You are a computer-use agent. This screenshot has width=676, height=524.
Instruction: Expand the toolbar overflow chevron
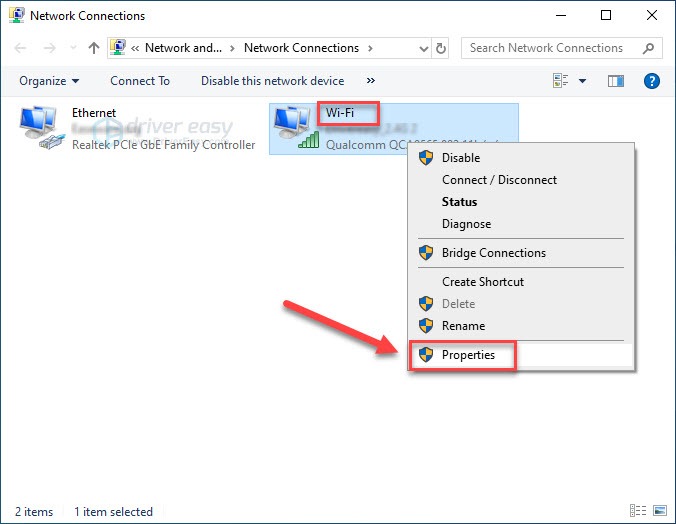(x=371, y=81)
